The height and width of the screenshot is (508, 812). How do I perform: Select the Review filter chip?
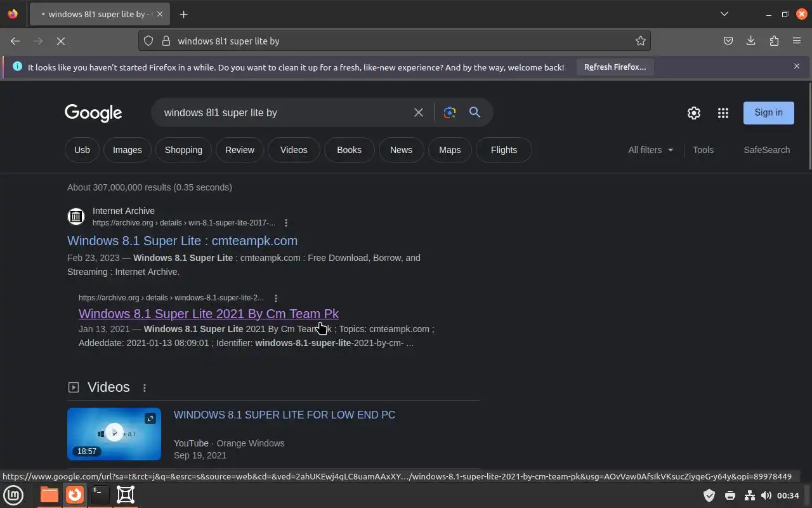pos(240,150)
